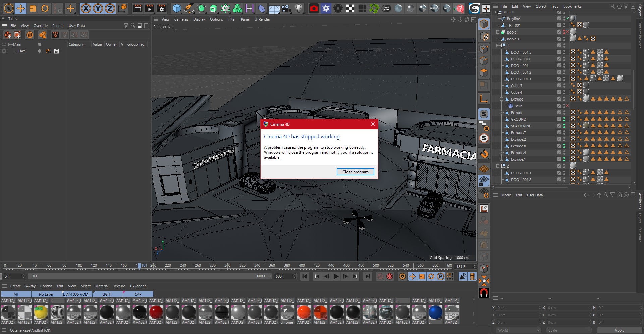The width and height of the screenshot is (644, 334).
Task: Expand the Boole object
Action: pos(498,32)
